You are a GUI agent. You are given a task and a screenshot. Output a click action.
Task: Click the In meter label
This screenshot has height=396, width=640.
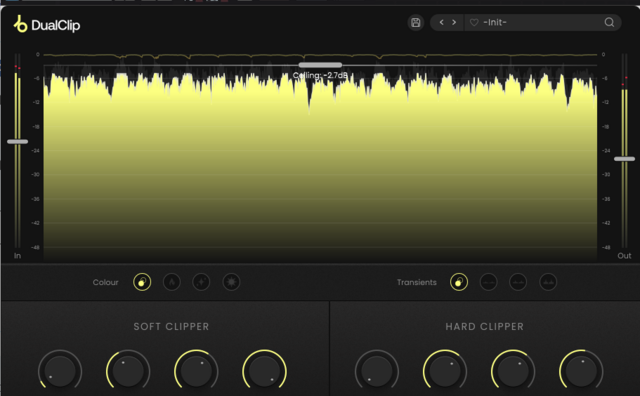tap(18, 256)
